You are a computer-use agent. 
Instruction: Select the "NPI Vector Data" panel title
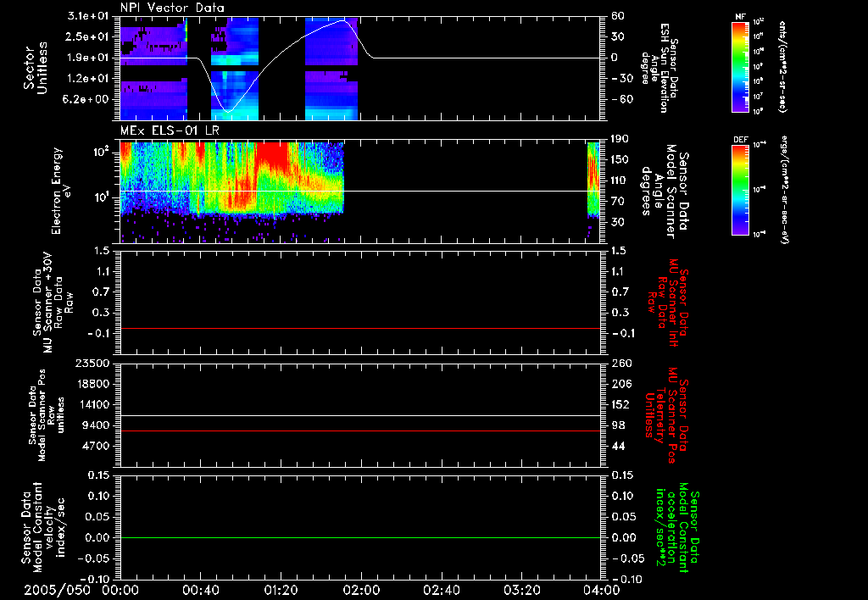pos(172,8)
